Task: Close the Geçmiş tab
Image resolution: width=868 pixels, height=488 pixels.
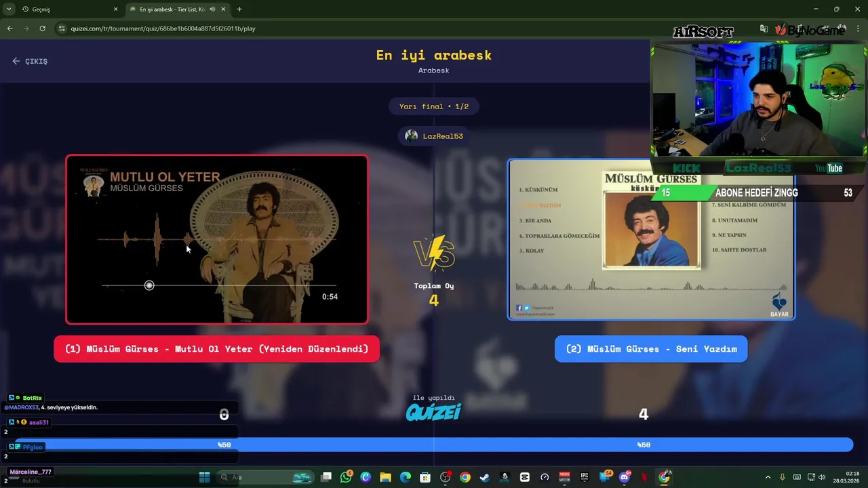Action: (x=115, y=9)
